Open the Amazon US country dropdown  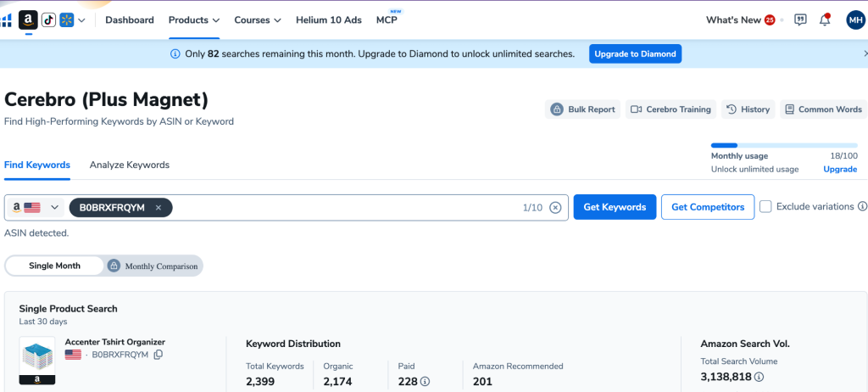(x=34, y=207)
